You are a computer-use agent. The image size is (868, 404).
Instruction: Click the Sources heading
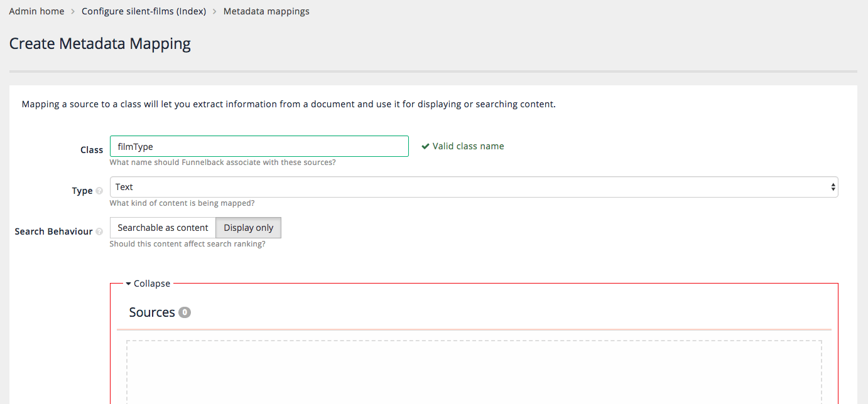click(151, 311)
